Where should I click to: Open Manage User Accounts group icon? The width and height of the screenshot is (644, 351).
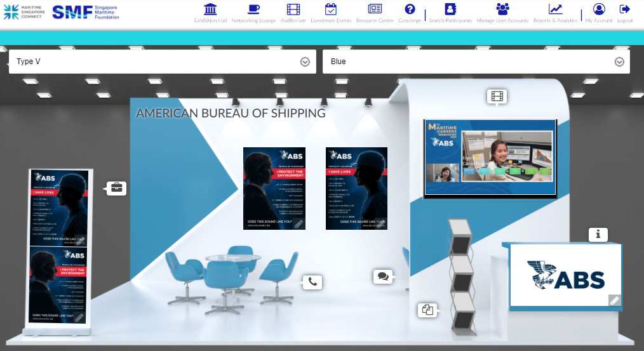[x=502, y=9]
